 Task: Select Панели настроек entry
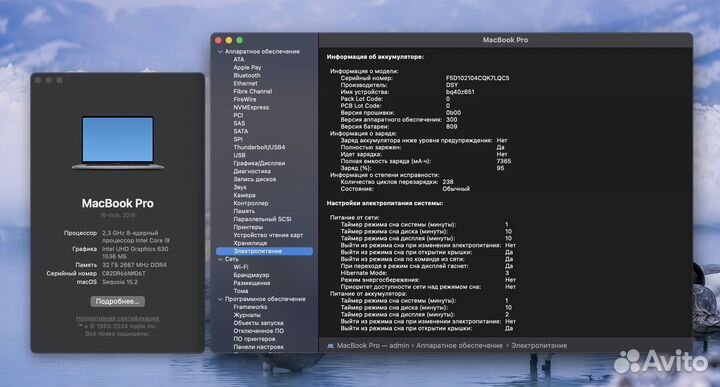258,347
